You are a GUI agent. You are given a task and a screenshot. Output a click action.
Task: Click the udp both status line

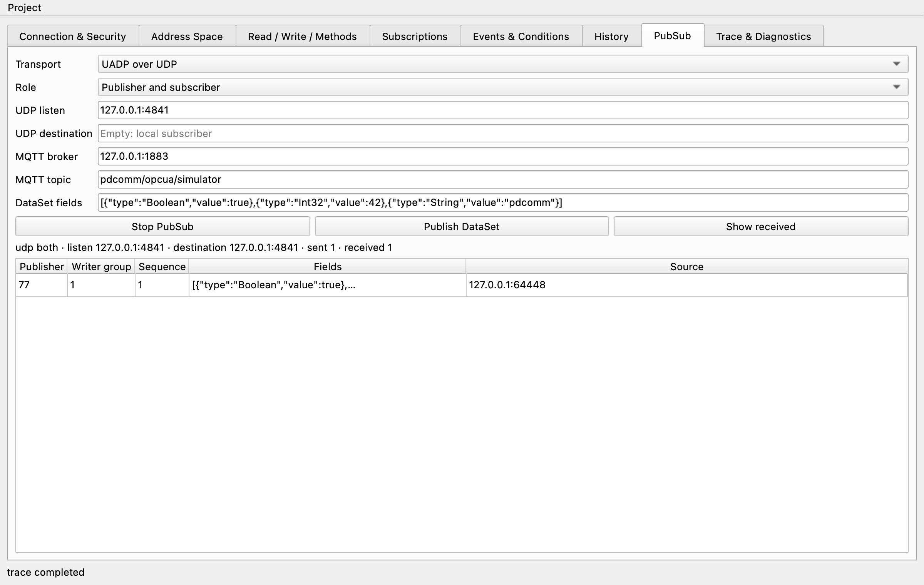204,247
